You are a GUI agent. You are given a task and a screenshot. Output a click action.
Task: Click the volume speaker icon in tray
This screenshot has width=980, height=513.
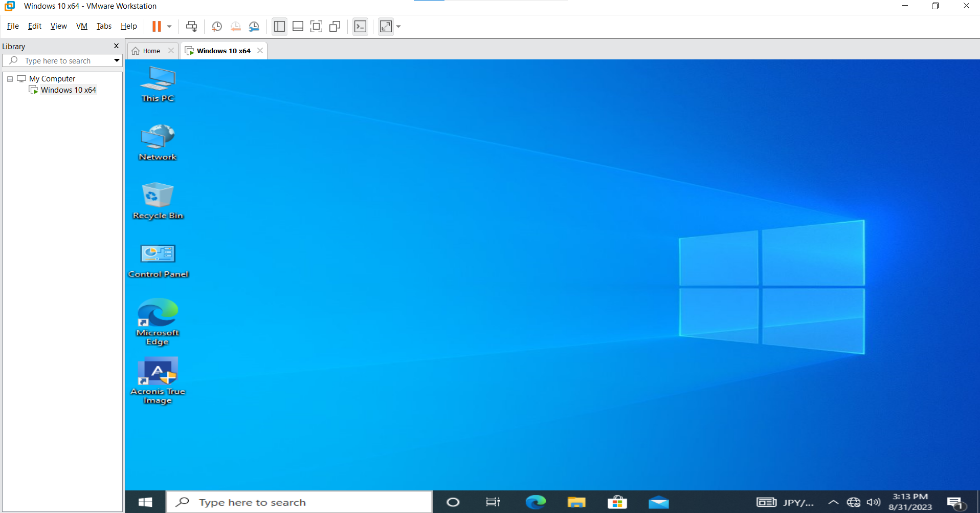click(874, 502)
